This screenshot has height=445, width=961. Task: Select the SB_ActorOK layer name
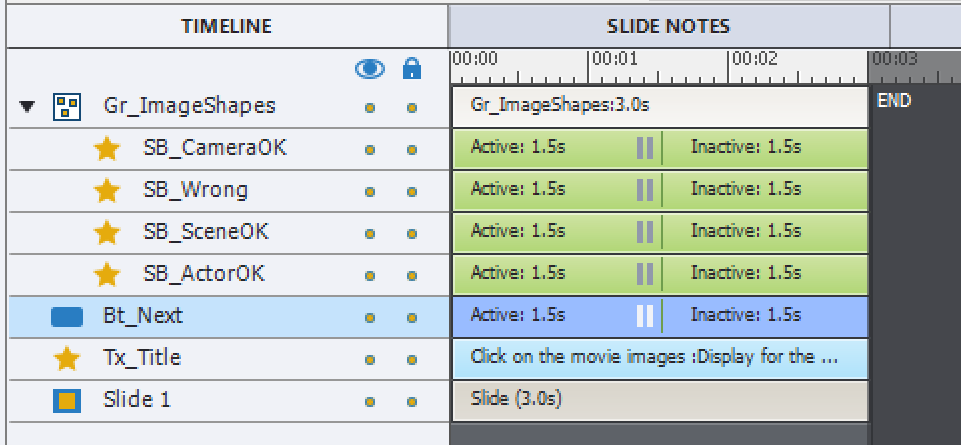click(x=204, y=274)
